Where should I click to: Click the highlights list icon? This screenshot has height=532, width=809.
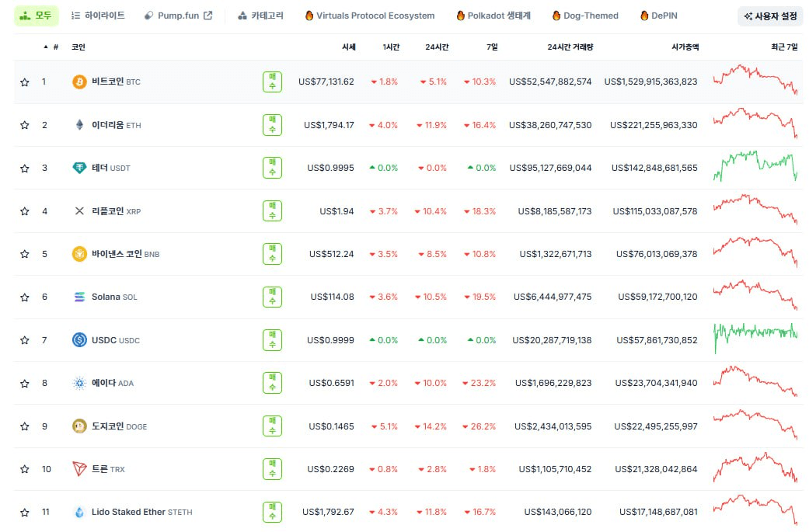point(75,16)
